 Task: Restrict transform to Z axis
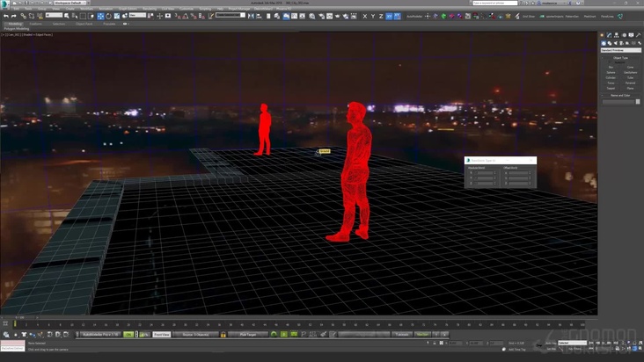coord(381,16)
